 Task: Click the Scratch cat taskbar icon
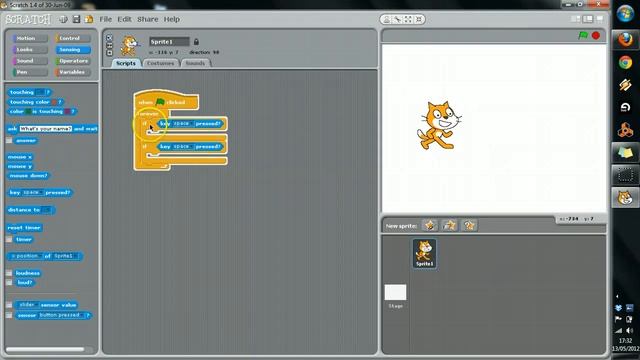(625, 198)
